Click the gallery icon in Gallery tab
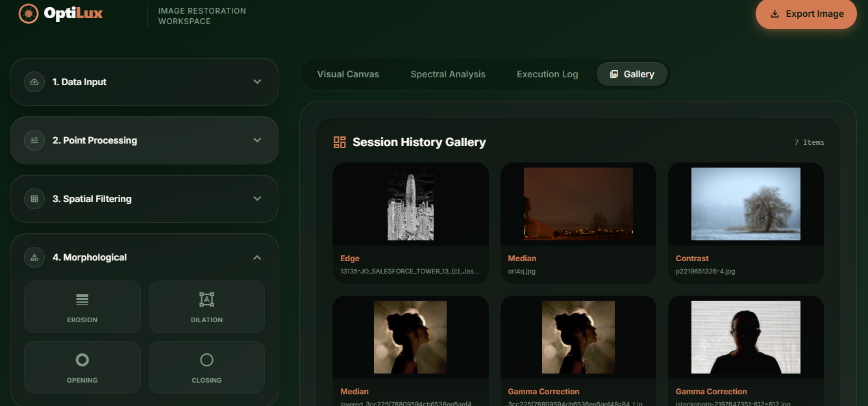This screenshot has height=406, width=868. click(614, 74)
